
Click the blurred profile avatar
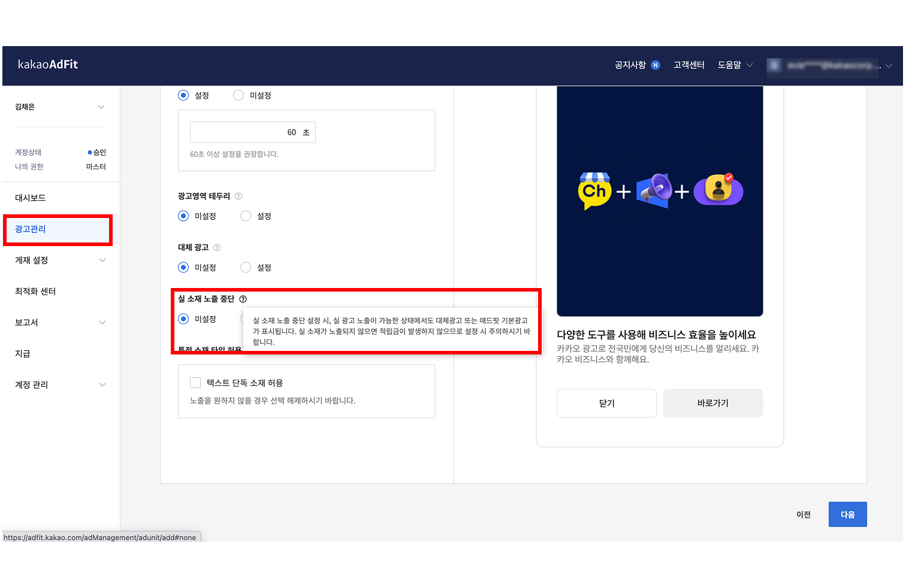[774, 65]
